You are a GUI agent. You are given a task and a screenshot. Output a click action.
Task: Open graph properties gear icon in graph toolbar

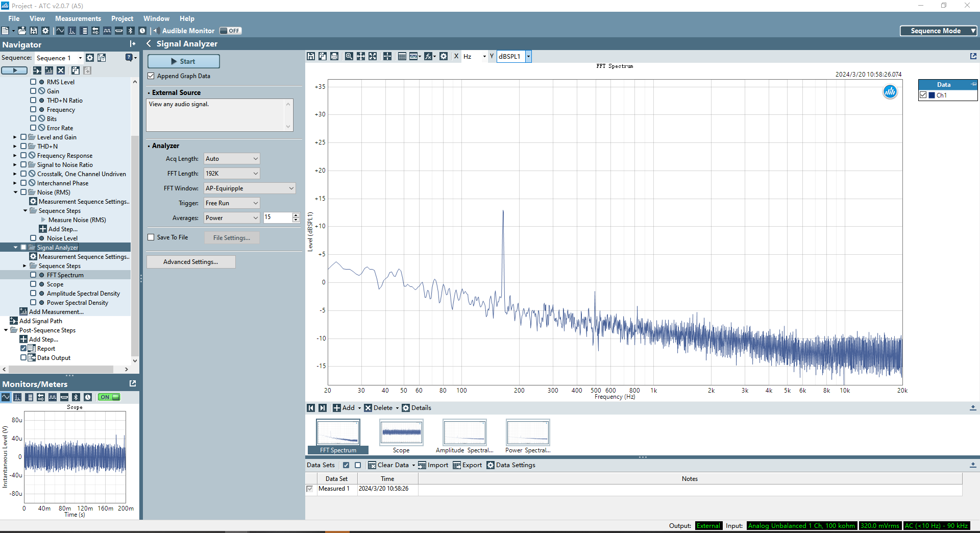pyautogui.click(x=444, y=56)
